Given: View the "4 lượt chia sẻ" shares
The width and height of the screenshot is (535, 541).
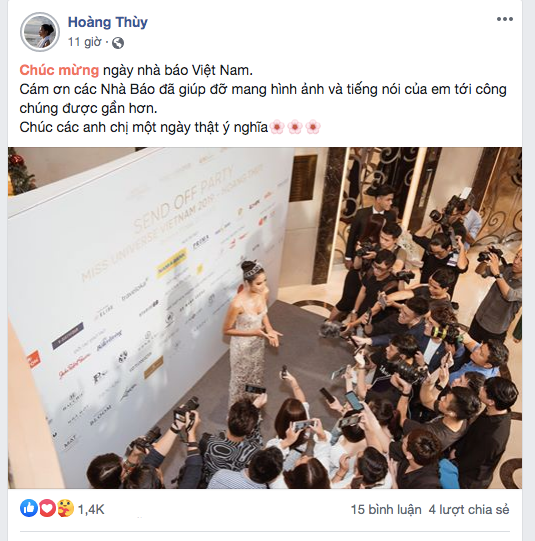Looking at the screenshot, I should pyautogui.click(x=469, y=510).
